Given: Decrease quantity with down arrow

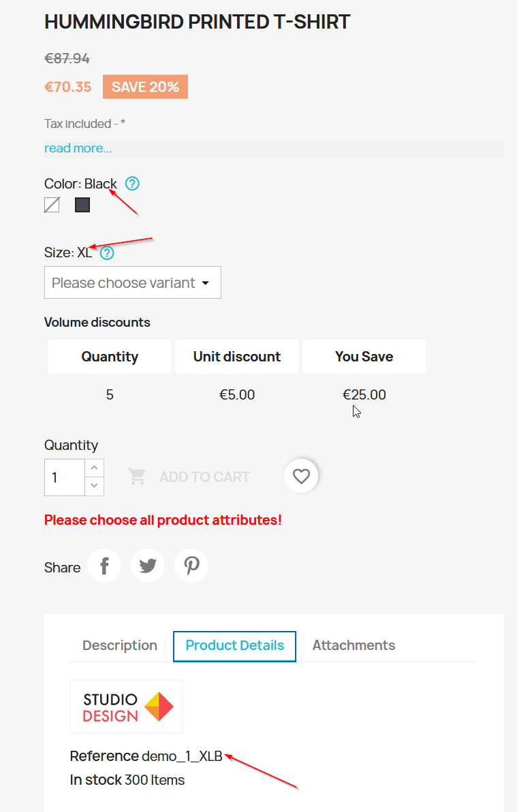Looking at the screenshot, I should tap(94, 486).
